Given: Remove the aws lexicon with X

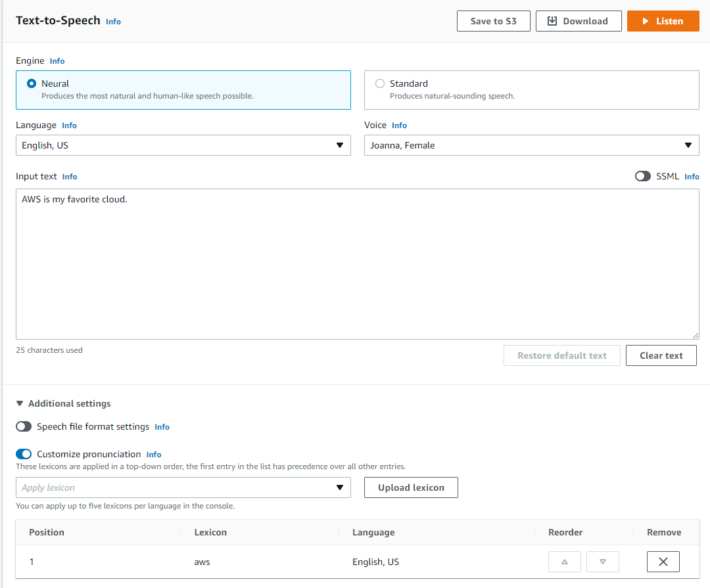Looking at the screenshot, I should click(x=663, y=562).
